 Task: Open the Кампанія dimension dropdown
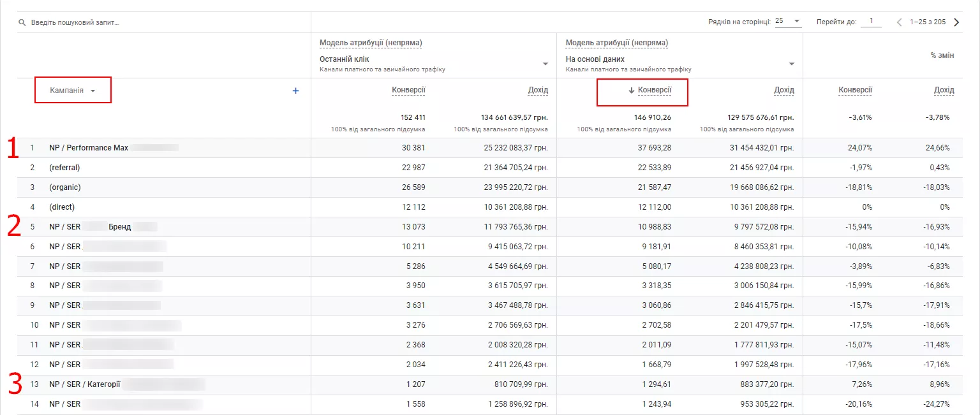[73, 91]
